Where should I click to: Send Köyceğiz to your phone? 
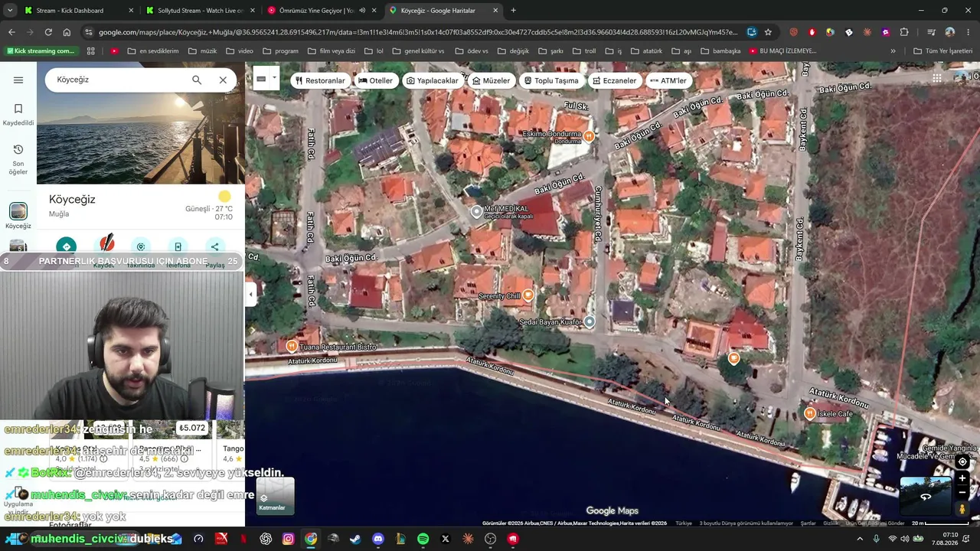[x=178, y=246]
